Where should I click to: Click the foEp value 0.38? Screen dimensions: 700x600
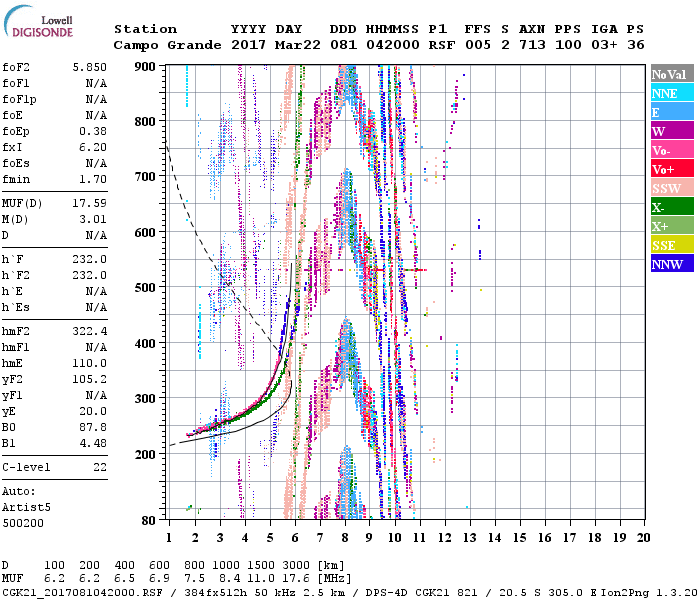pyautogui.click(x=93, y=131)
